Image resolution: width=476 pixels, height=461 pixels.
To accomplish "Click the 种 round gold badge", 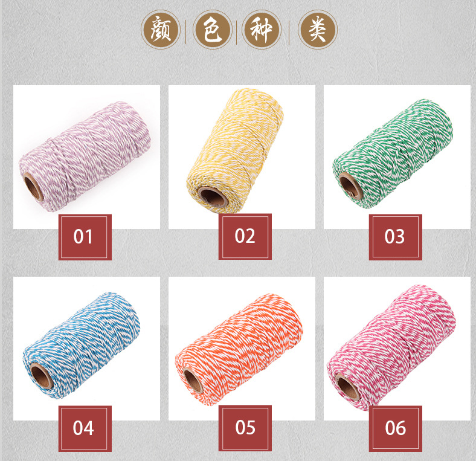I will (x=262, y=30).
